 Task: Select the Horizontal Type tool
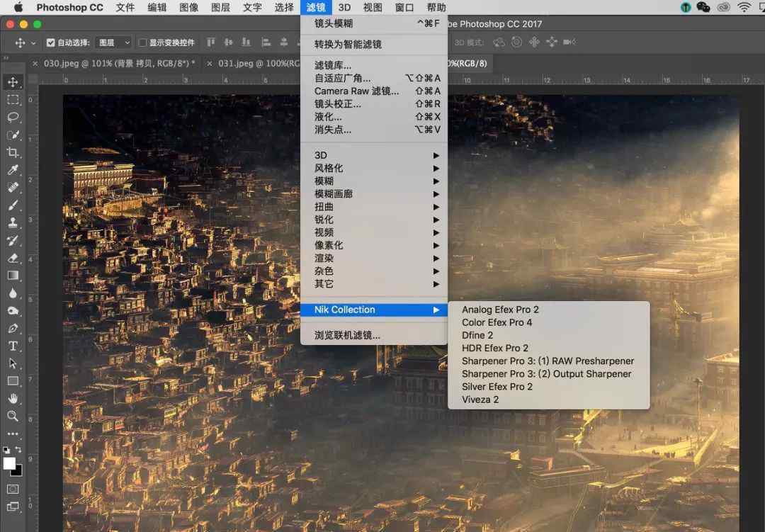click(13, 346)
